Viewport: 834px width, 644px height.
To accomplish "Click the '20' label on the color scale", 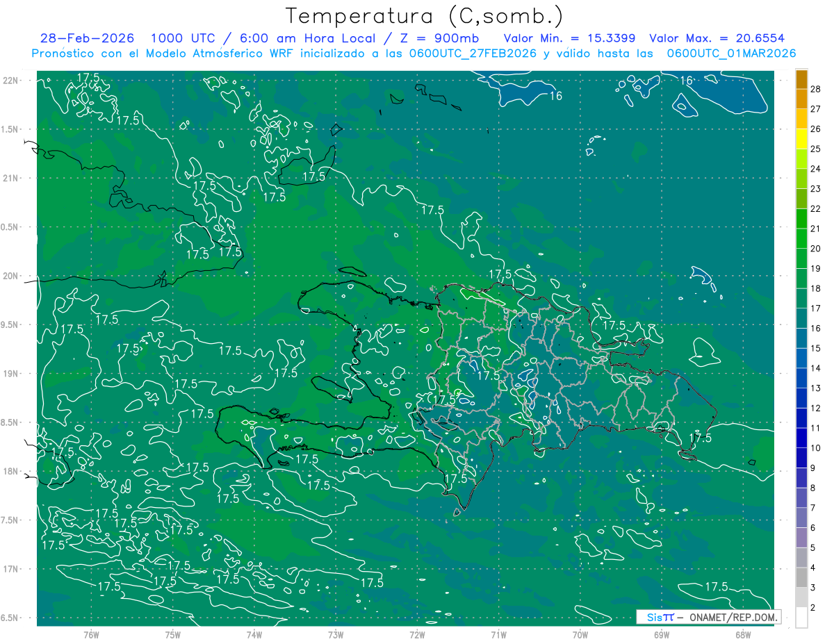I will click(815, 249).
